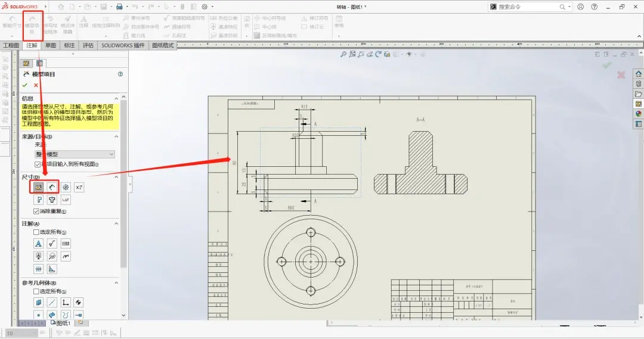Screen dimensions: 644x339
Task: Click the 图纸1 sheet tab
Action: [x=61, y=323]
